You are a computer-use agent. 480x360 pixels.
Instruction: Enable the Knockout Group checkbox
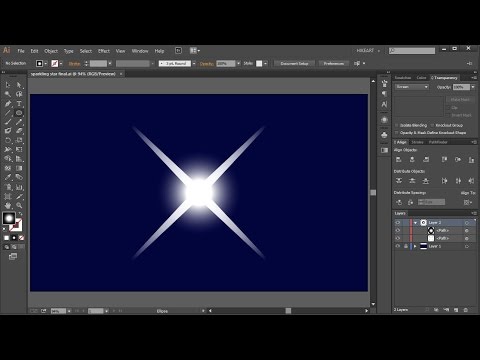pyautogui.click(x=432, y=125)
